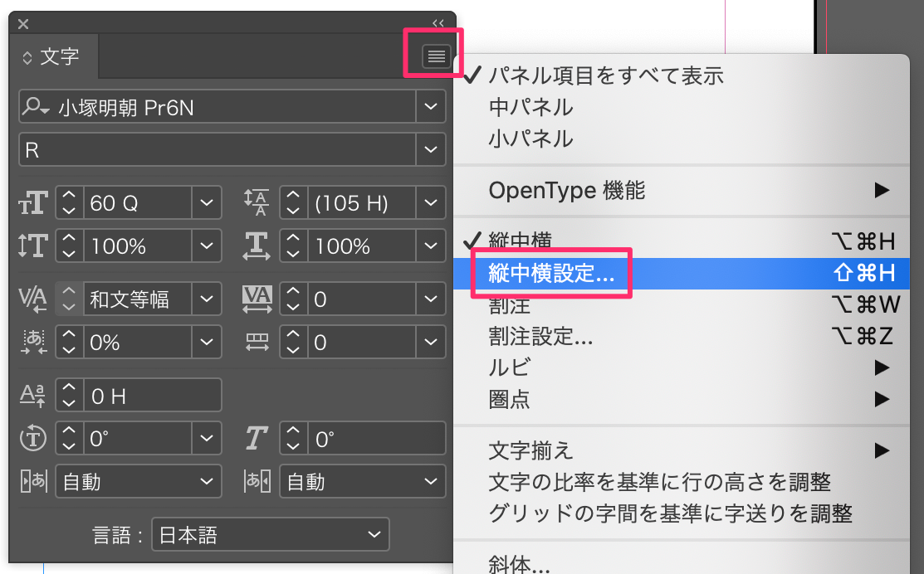This screenshot has height=574, width=924.
Task: Open 文字揃え submenu
Action: coord(682,450)
